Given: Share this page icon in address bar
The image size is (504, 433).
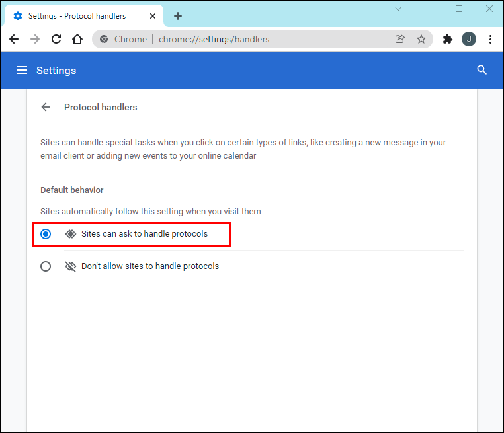Looking at the screenshot, I should coord(399,39).
